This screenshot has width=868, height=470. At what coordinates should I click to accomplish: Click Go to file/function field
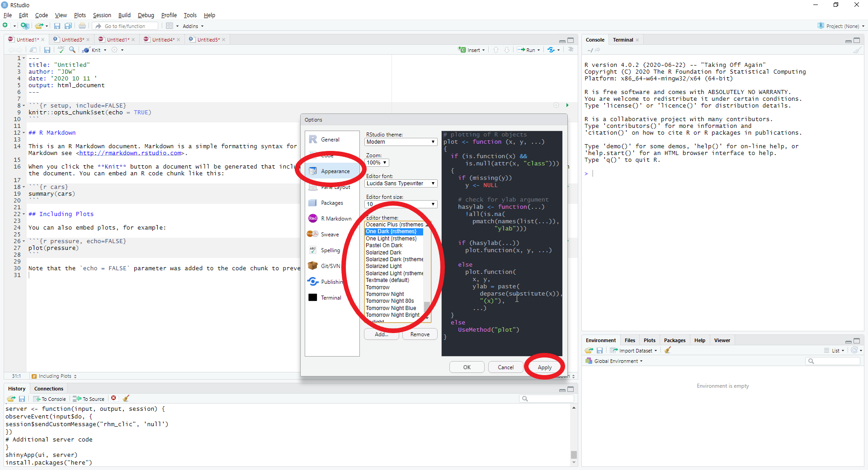[x=126, y=26]
